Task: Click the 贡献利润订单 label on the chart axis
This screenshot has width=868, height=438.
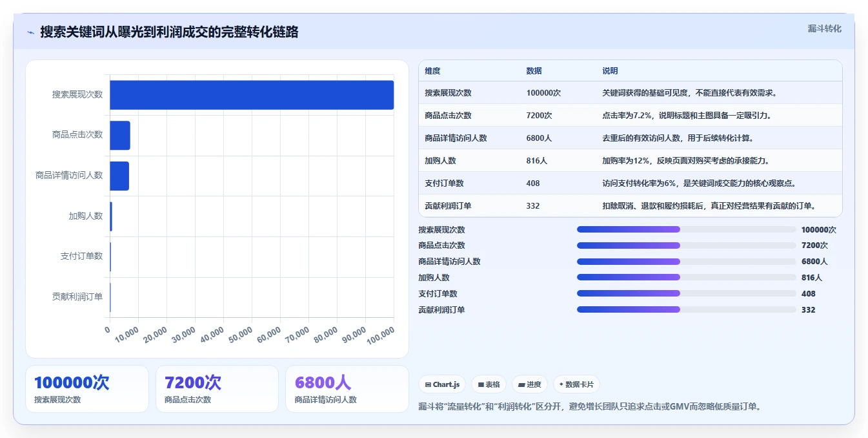Action: (x=77, y=297)
